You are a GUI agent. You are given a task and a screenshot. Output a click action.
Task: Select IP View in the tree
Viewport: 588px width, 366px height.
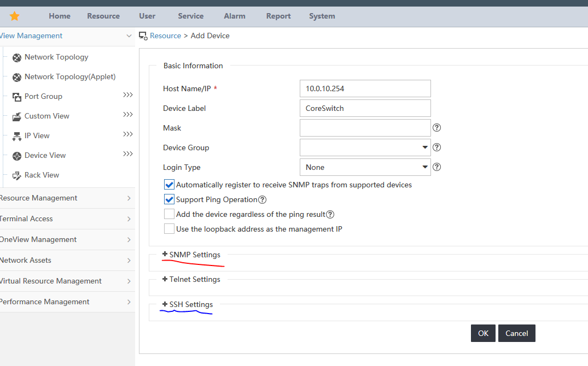[x=37, y=135]
